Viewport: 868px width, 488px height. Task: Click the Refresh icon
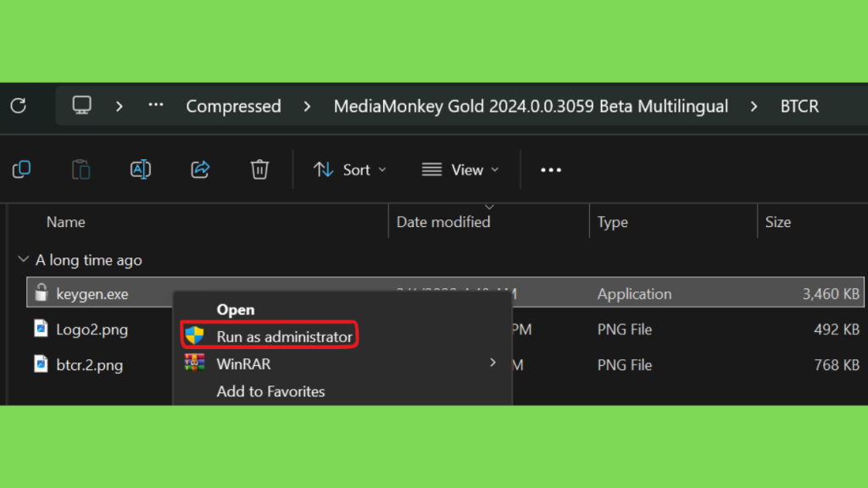[x=19, y=106]
